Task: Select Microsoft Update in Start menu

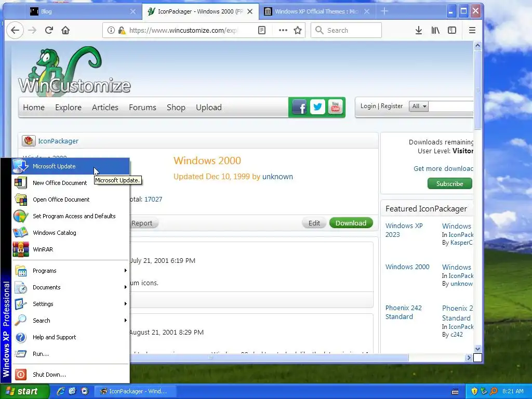Action: tap(71, 166)
